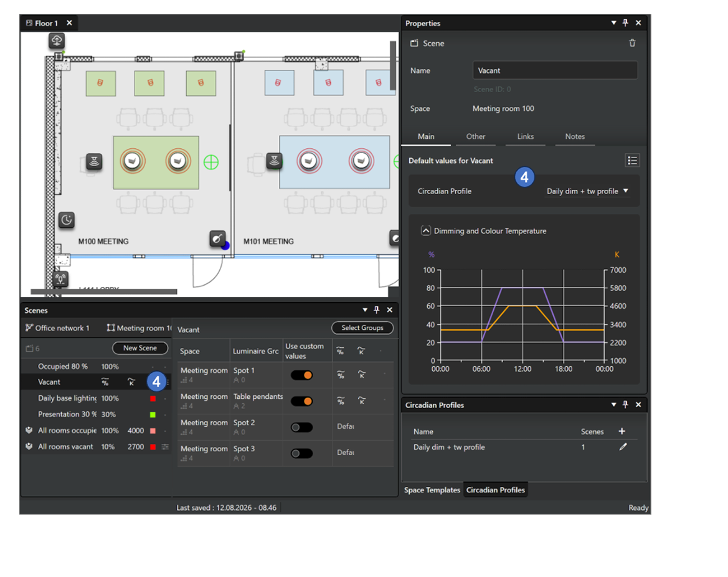Click the New Scene button
Viewport: 728px width, 577px height.
[139, 348]
